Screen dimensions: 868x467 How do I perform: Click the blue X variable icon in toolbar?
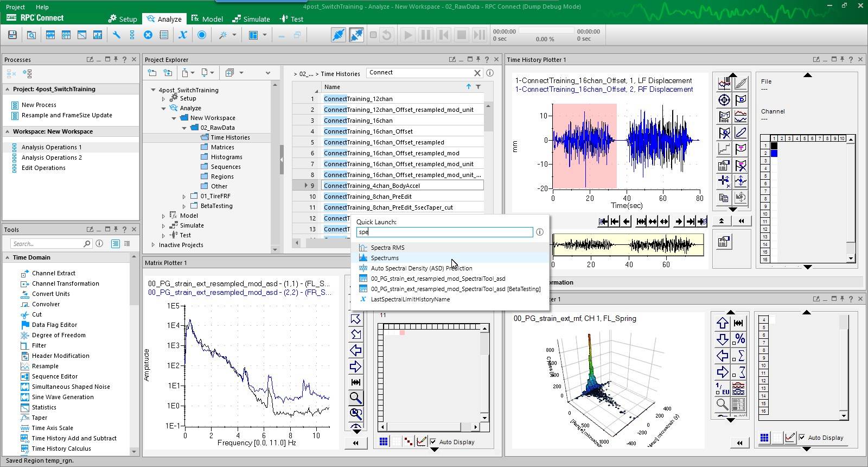(x=183, y=35)
